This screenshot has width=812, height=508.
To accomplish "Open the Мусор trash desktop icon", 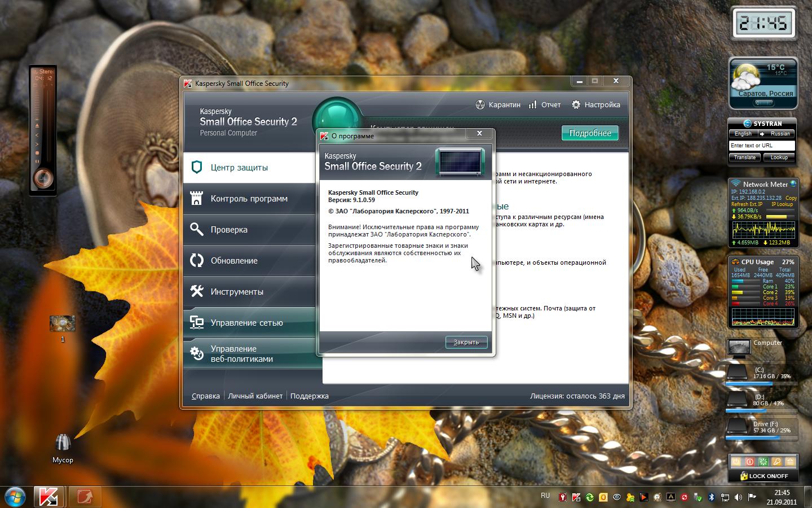I will [x=63, y=448].
